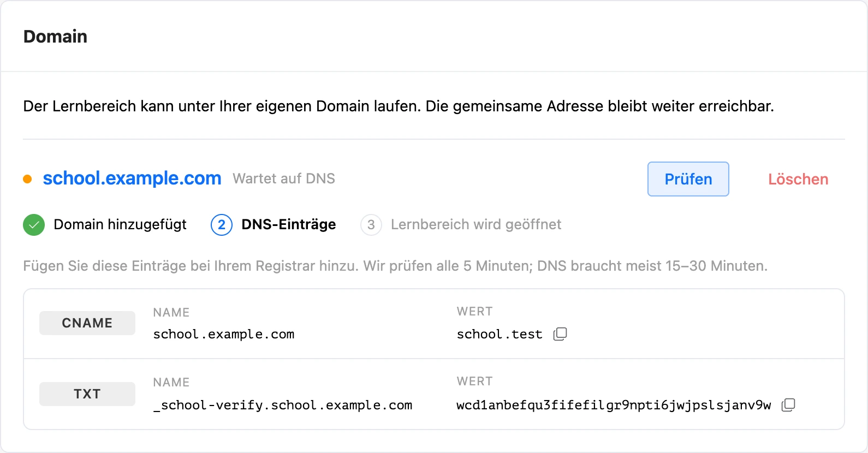Click the NAME label in the TXT row
The image size is (868, 453).
171,383
